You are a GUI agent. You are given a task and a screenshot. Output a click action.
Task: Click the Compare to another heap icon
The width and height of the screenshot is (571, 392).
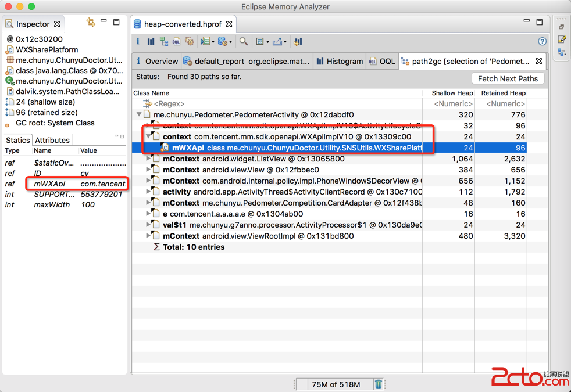298,42
